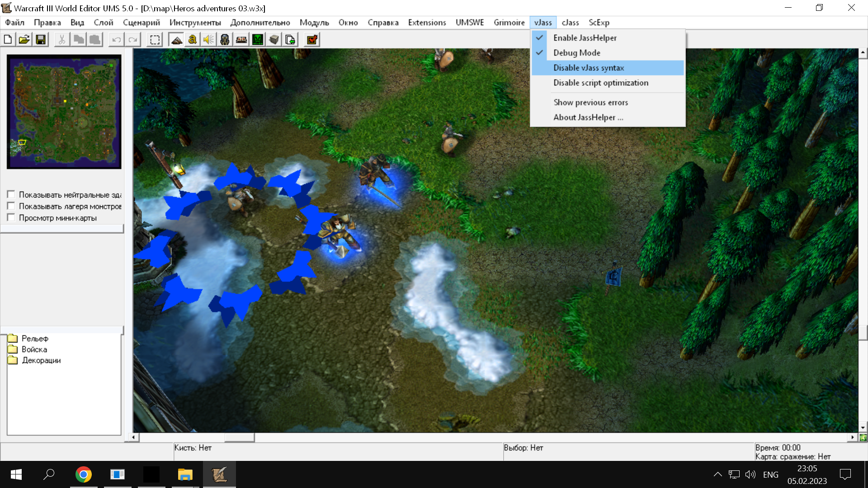
Task: Open the Object Manager cube icon
Action: [x=274, y=40]
